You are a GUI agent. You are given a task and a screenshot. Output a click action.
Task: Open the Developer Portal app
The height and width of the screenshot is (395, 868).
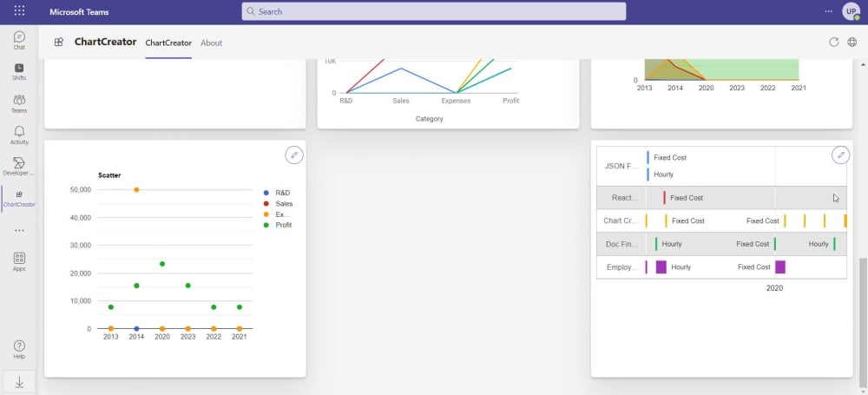coord(19,166)
